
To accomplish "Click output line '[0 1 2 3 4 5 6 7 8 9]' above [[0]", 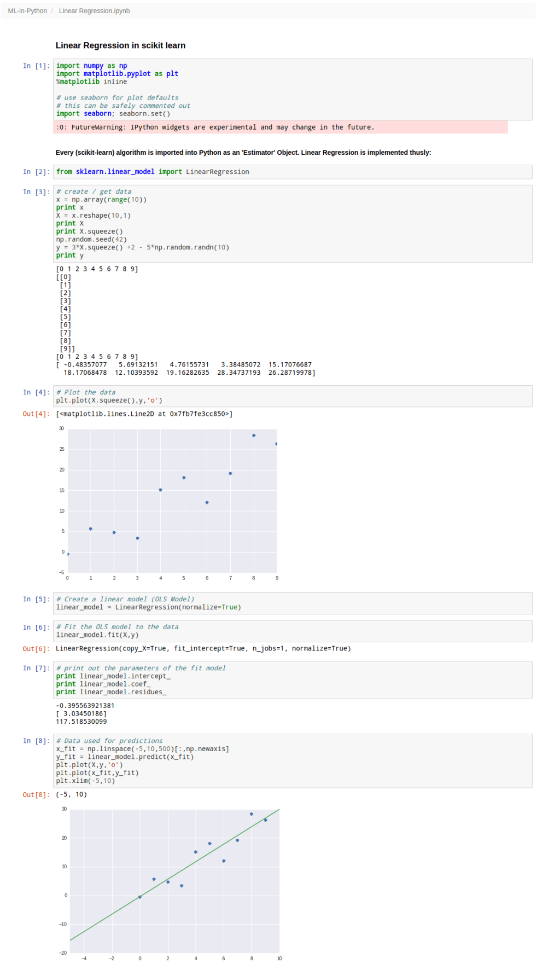I will (x=97, y=269).
